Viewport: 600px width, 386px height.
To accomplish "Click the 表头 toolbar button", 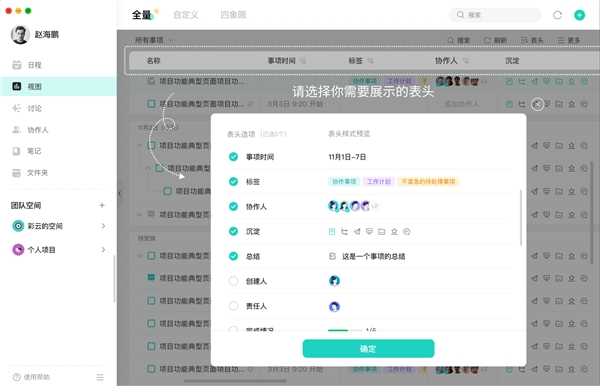I will [x=532, y=40].
